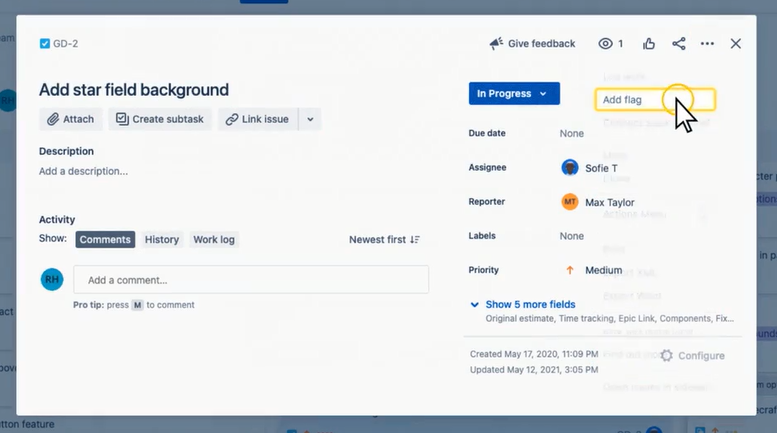This screenshot has width=777, height=433.
Task: Click the Sofie T assignee avatar
Action: tap(570, 167)
